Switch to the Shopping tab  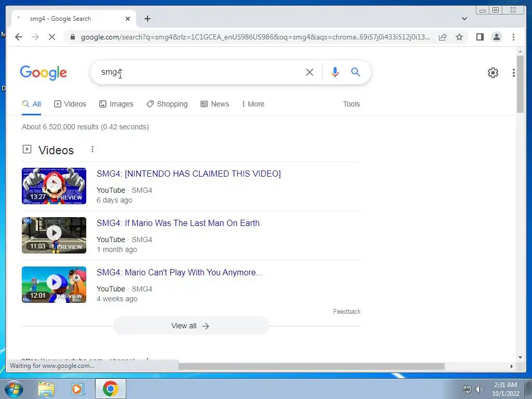tap(167, 104)
